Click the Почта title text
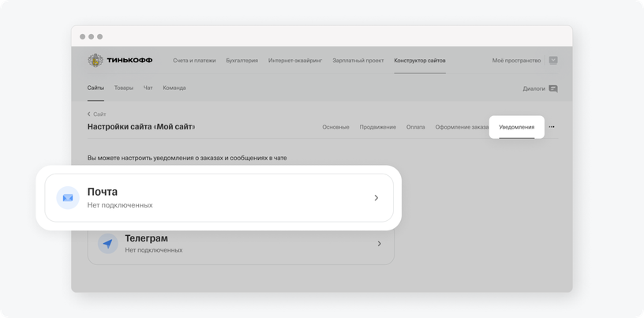Viewport: 644px width, 318px height. [x=103, y=192]
